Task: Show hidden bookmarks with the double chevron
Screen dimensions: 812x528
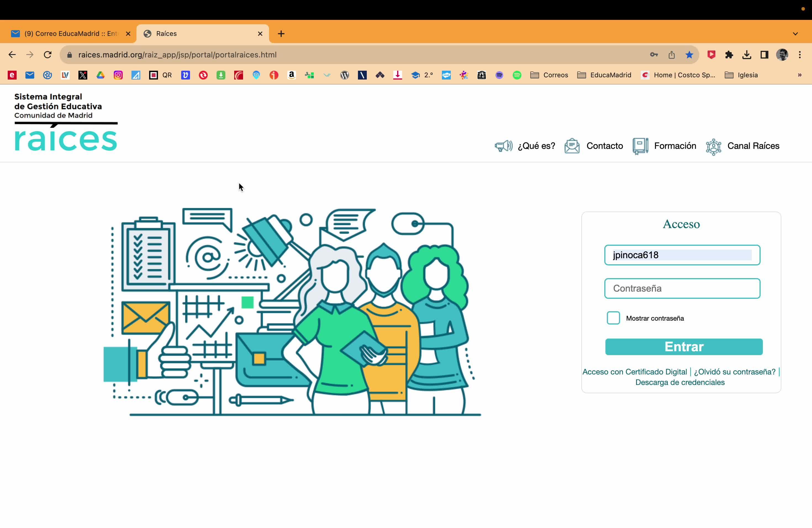Action: click(799, 75)
